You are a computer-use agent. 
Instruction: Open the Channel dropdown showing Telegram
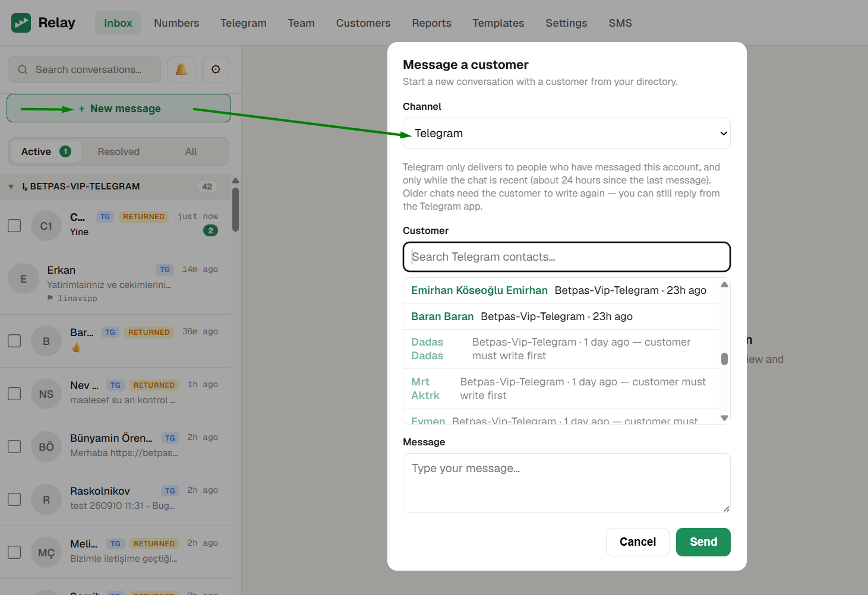coord(566,134)
